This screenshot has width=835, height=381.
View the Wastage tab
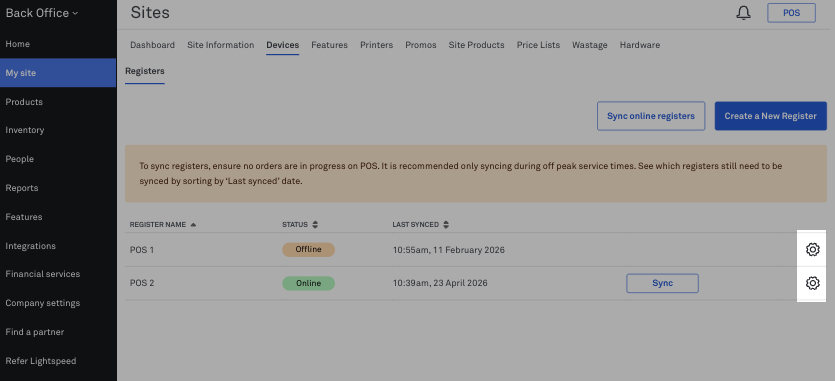(x=590, y=45)
